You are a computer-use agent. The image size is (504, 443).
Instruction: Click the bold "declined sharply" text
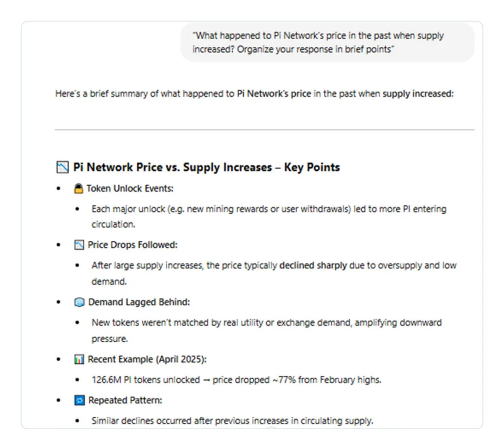pos(313,266)
